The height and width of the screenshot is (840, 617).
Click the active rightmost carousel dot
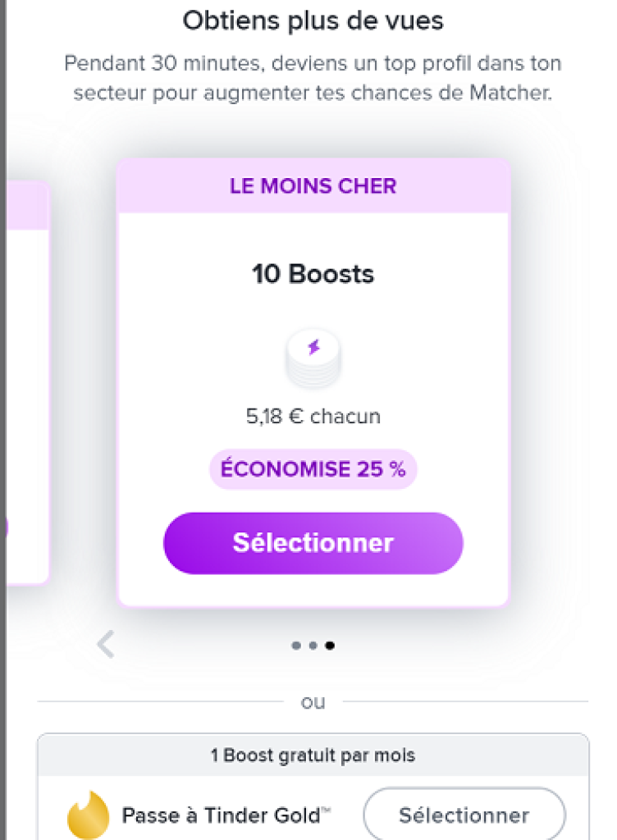click(330, 646)
